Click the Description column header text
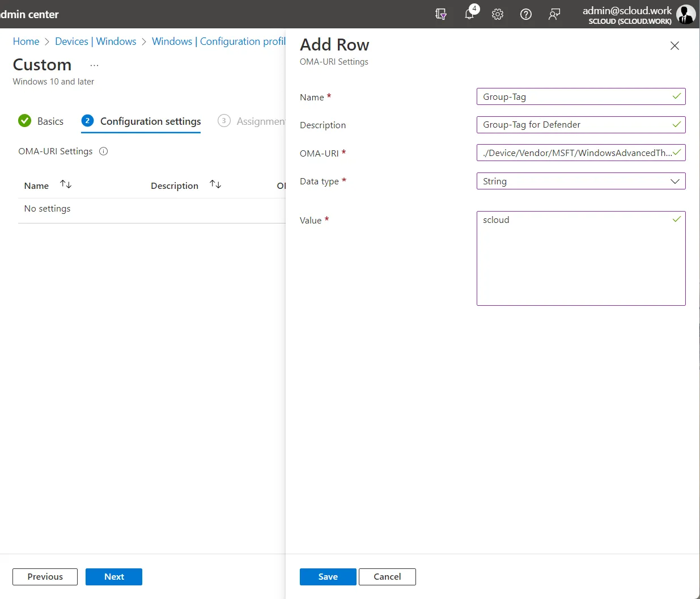 point(175,185)
